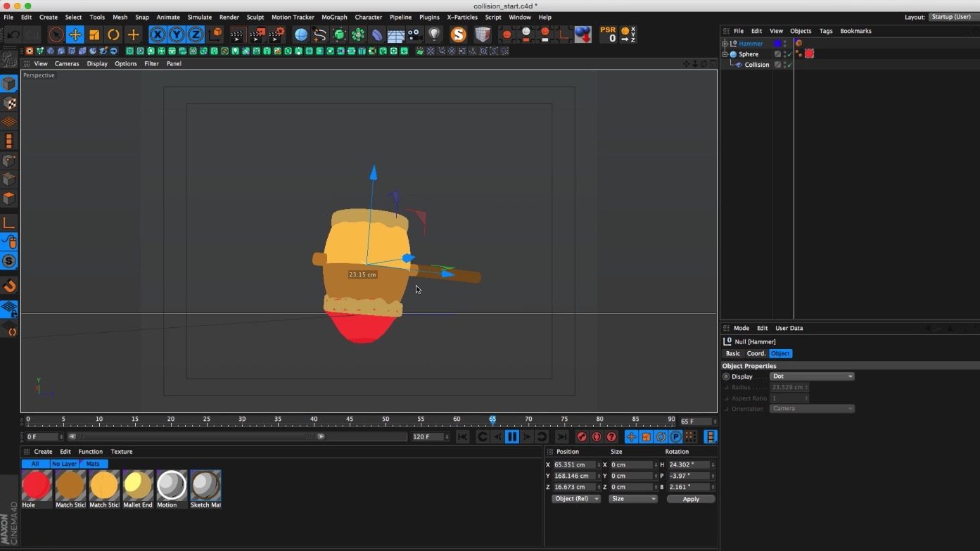Toggle the X-axis lock
Image resolution: width=980 pixels, height=551 pixels.
pyautogui.click(x=158, y=34)
